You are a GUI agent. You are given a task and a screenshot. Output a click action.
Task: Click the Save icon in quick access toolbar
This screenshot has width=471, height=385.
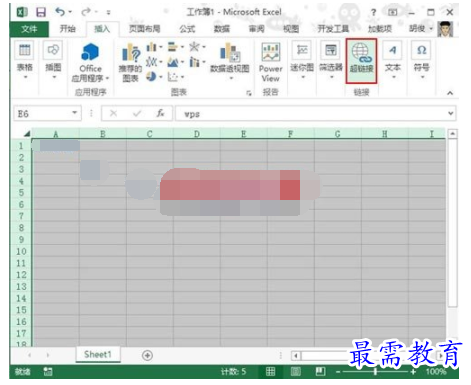click(41, 13)
